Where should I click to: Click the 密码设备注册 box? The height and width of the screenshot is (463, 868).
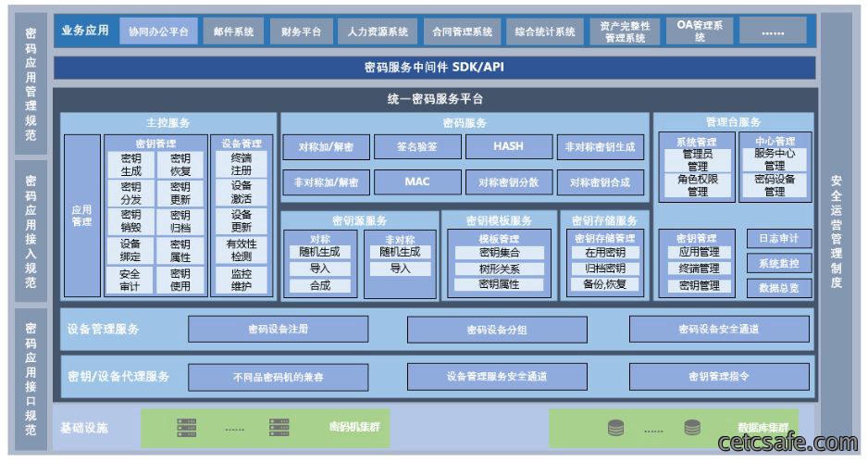(278, 330)
